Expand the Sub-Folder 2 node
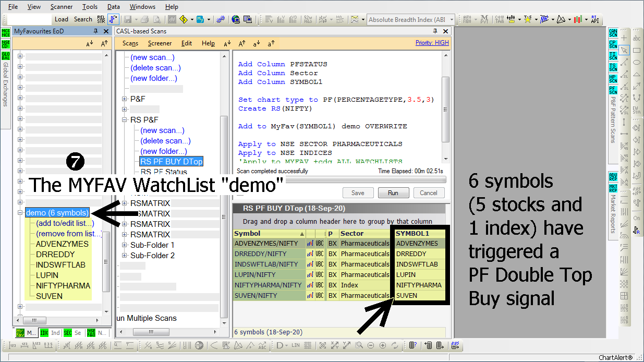644x362 pixels. click(125, 256)
